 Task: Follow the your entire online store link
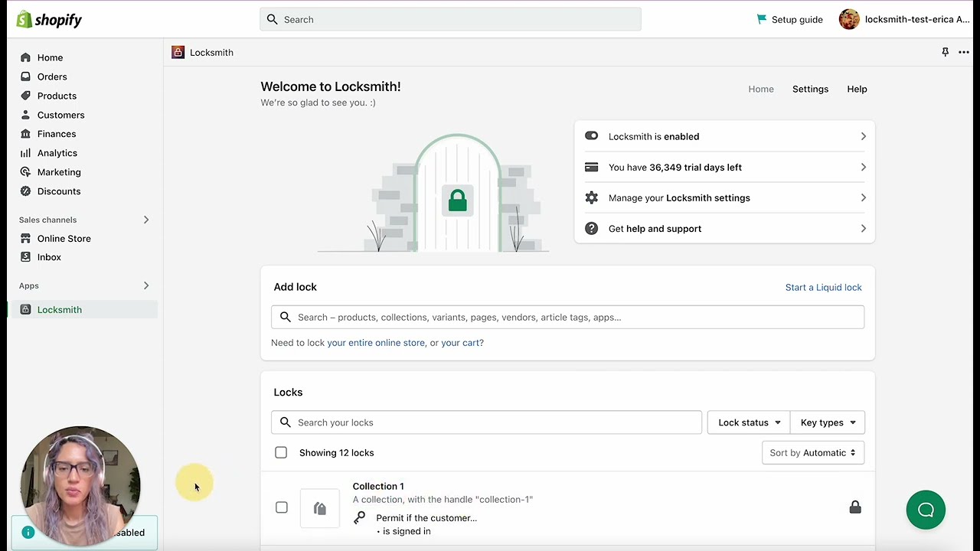[375, 343]
